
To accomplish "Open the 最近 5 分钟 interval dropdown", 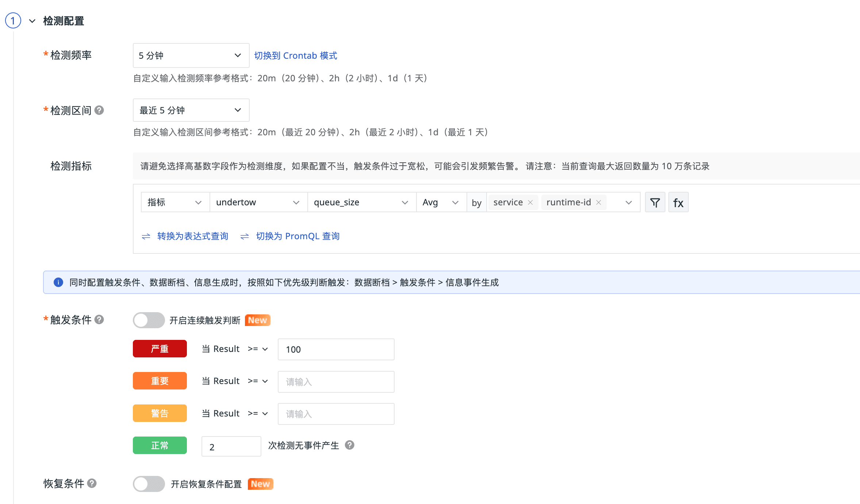I will [x=191, y=110].
